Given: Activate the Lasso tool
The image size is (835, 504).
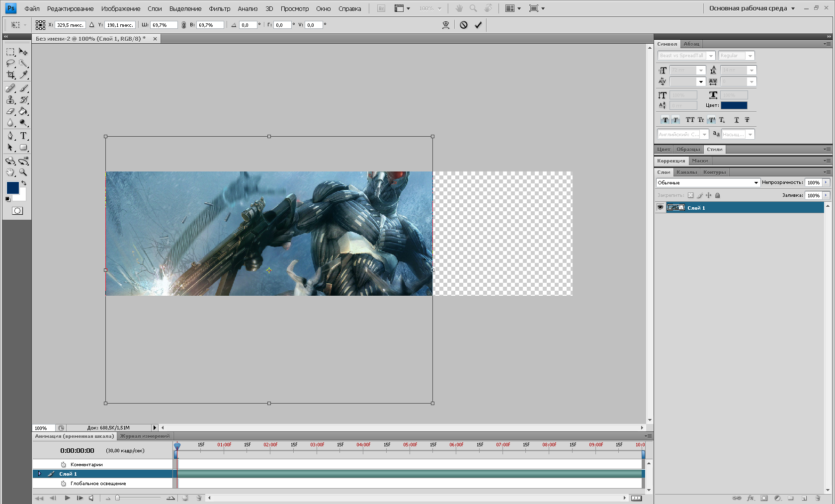Looking at the screenshot, I should click(10, 64).
